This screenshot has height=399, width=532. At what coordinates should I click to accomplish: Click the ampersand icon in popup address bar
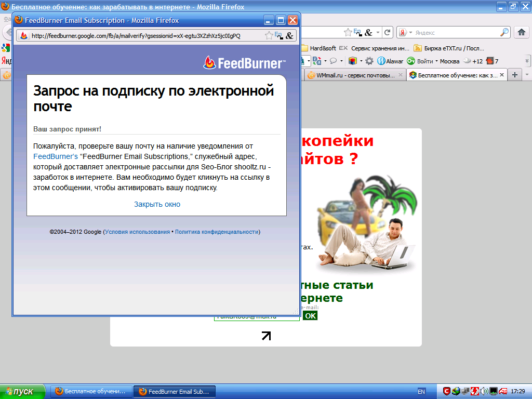click(x=289, y=35)
